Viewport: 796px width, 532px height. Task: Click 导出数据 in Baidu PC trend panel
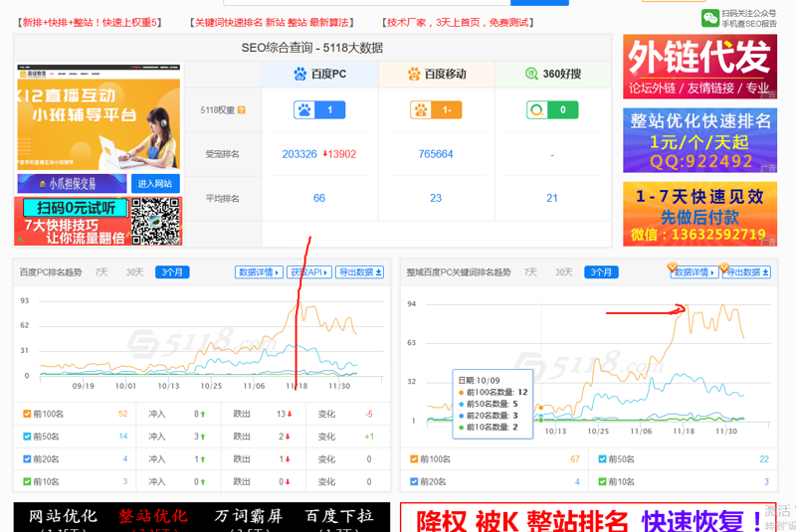(359, 272)
